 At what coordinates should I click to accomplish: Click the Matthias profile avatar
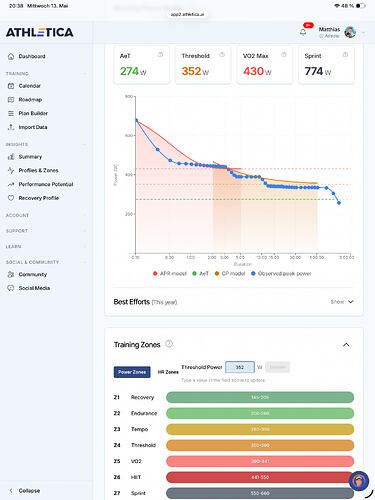coord(350,32)
